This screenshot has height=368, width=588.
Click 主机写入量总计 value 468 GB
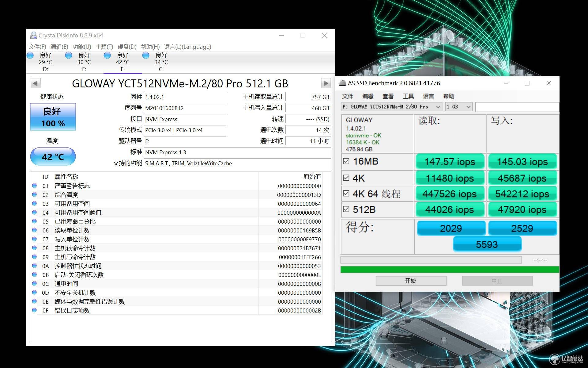pos(308,108)
